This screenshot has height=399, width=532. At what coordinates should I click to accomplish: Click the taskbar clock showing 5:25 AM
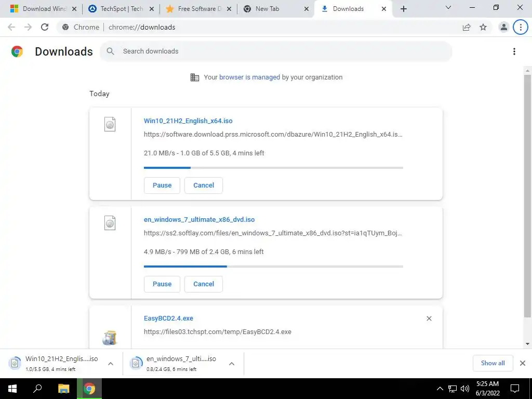click(487, 389)
